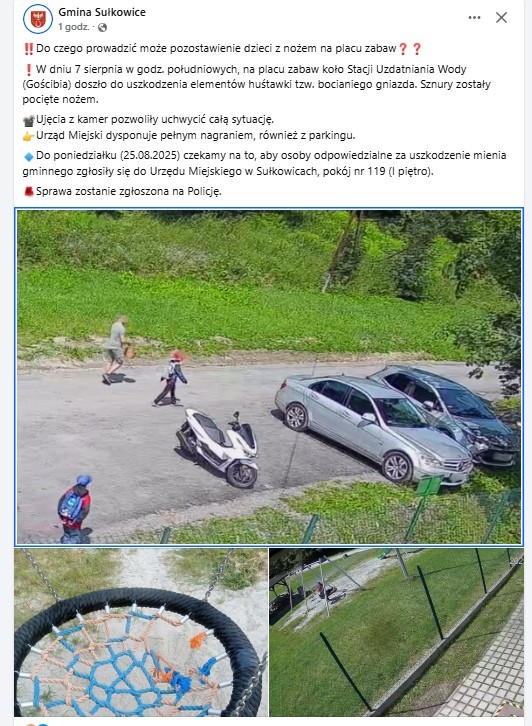Click the red question mark emojis after "zabaw"
Viewport: 532px width, 726px height.
click(410, 49)
